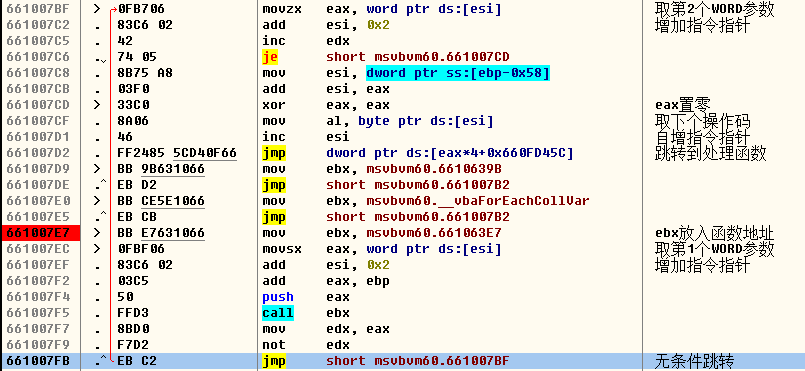This screenshot has width=805, height=371.
Task: Click the inc esi instruction
Action: coord(305,136)
